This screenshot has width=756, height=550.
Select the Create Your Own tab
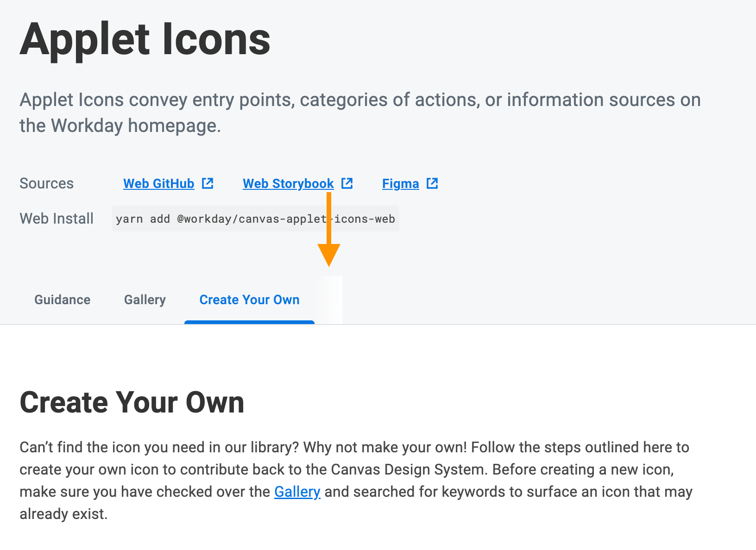click(249, 300)
